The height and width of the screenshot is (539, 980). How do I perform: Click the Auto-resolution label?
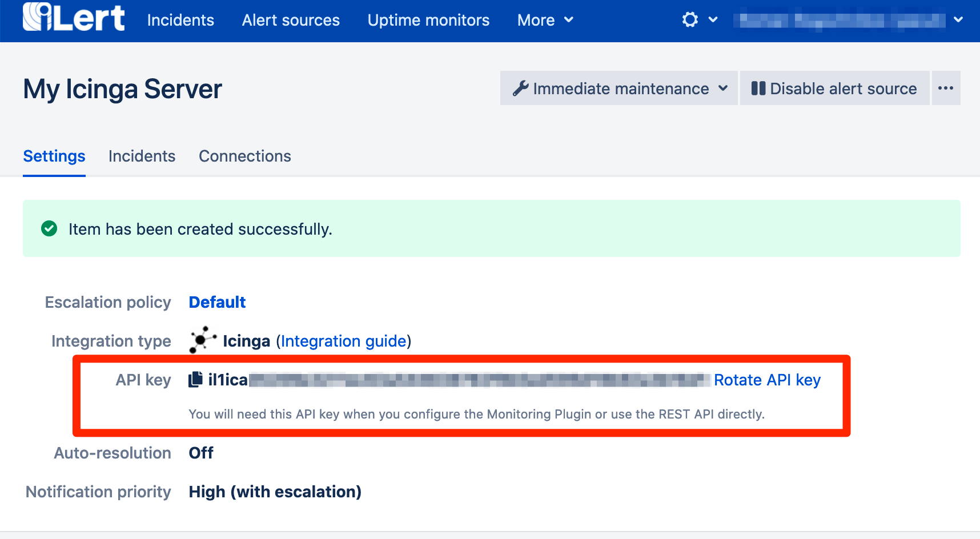point(113,453)
